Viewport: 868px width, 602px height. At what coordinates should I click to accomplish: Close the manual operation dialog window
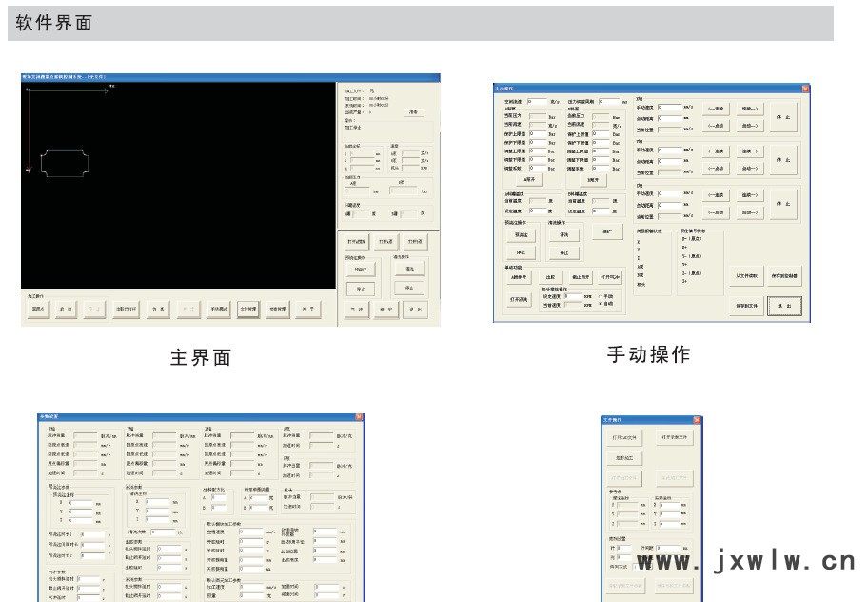click(x=804, y=88)
